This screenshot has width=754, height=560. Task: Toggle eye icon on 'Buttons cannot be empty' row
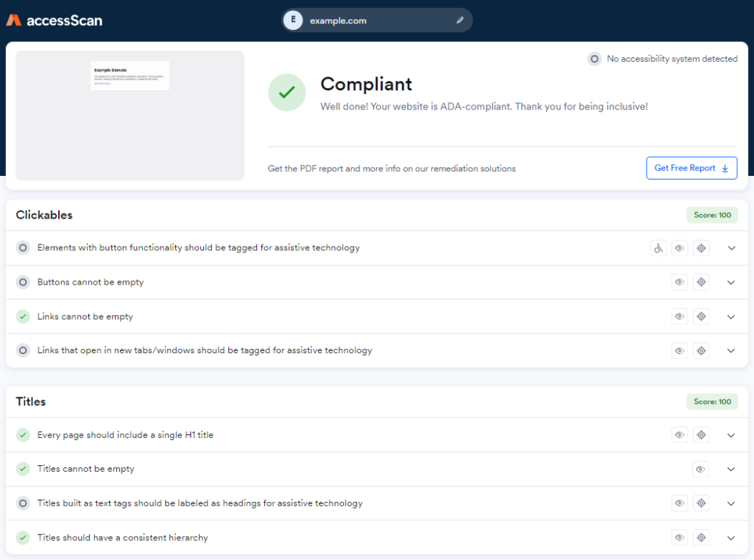680,283
